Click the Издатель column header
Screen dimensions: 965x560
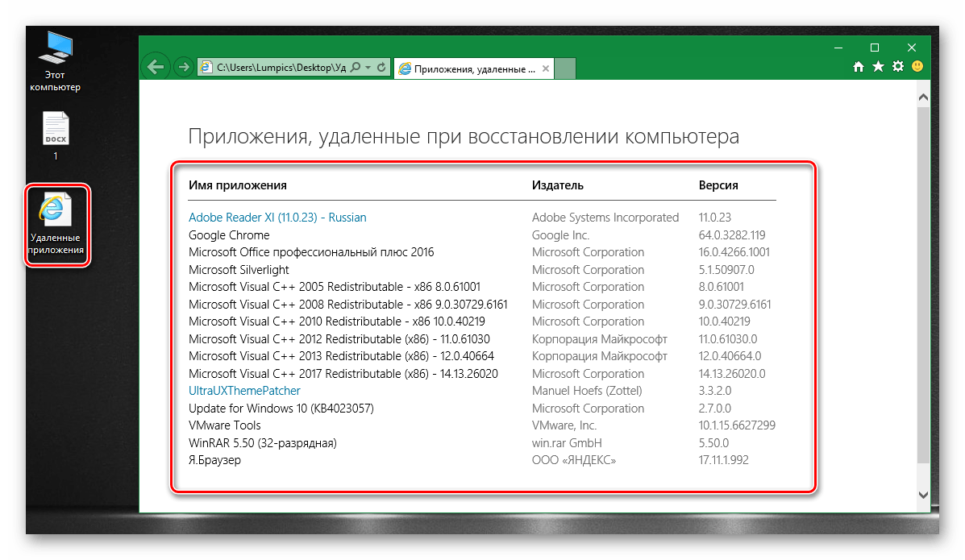(x=558, y=185)
